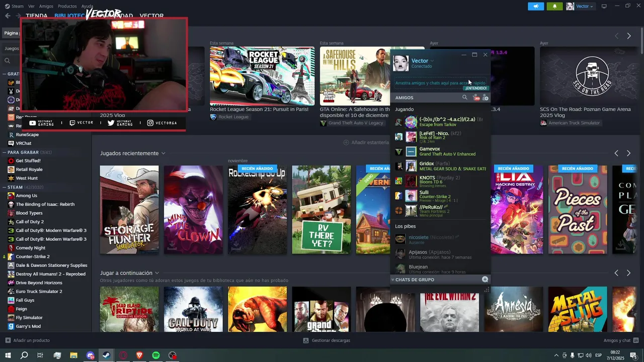
Task: Collapse the CHATS DE GRUPO section
Action: click(393, 280)
